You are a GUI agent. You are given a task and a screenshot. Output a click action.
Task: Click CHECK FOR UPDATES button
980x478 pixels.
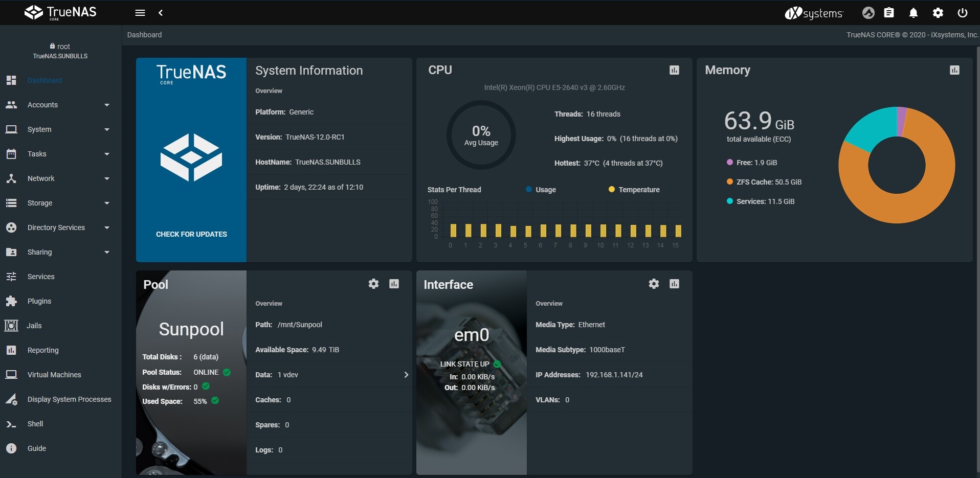191,234
